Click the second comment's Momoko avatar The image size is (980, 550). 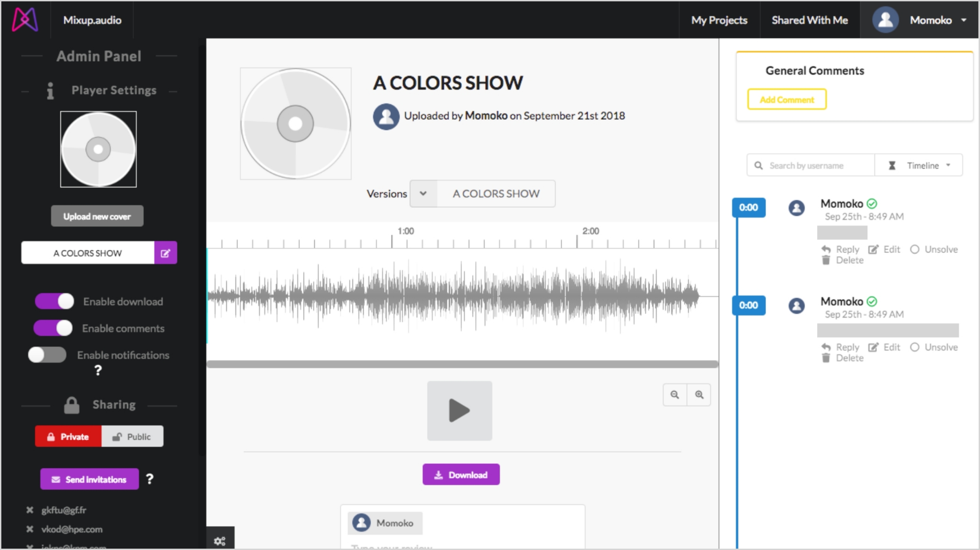point(796,306)
